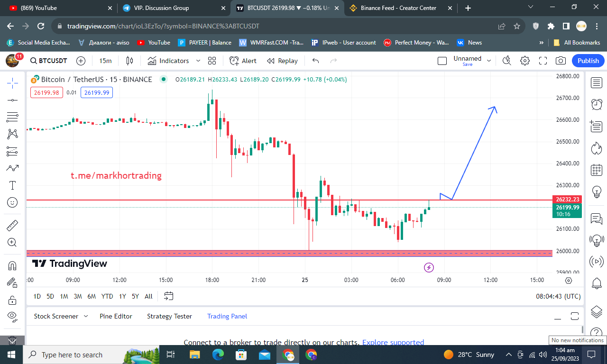Image resolution: width=607 pixels, height=364 pixels.
Task: Toggle hide all drawings eye icon
Action: point(12,316)
